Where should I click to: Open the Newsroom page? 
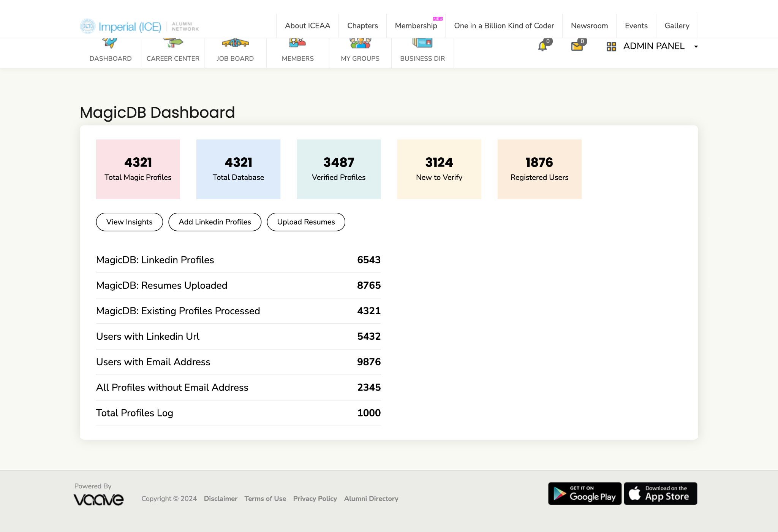(589, 25)
